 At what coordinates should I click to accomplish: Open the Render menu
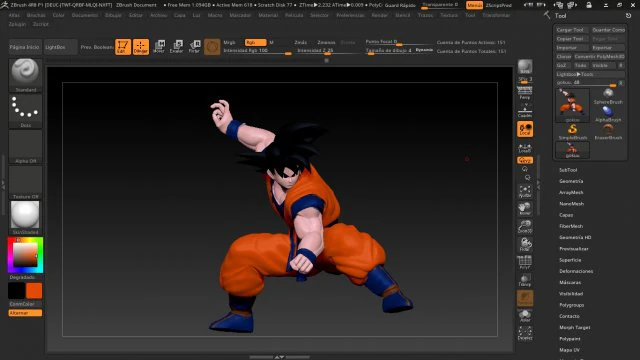(380, 15)
